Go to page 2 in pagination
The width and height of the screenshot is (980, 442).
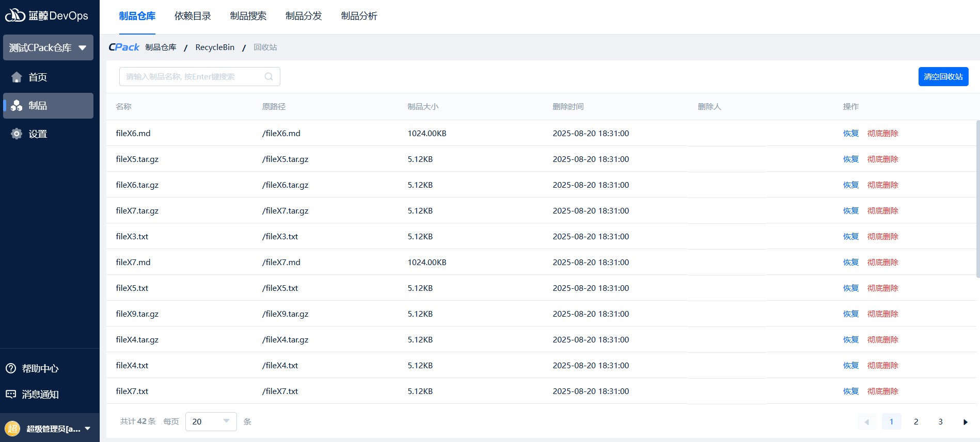[x=916, y=422]
